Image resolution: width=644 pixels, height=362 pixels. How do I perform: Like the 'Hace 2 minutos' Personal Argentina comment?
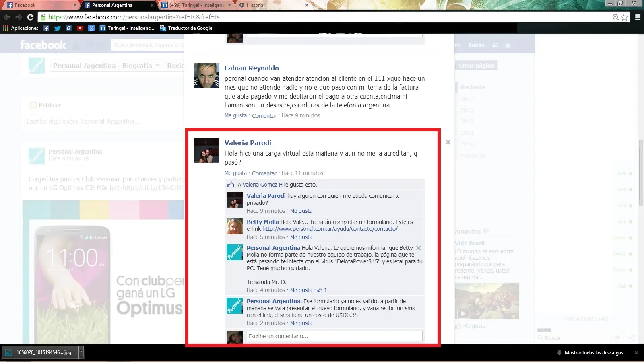[x=301, y=323]
